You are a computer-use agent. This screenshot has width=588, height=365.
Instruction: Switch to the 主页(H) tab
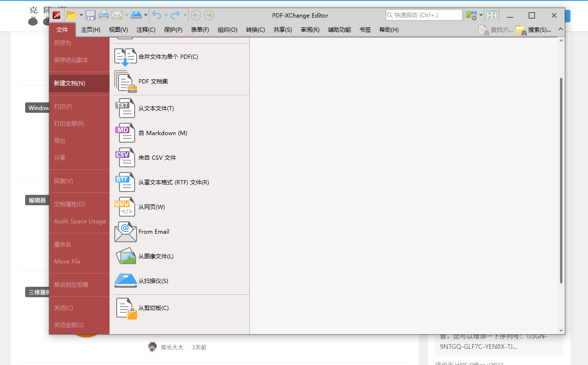point(91,30)
